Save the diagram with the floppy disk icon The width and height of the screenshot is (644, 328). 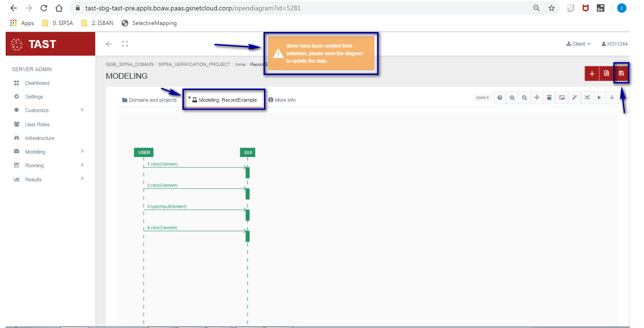tap(621, 74)
